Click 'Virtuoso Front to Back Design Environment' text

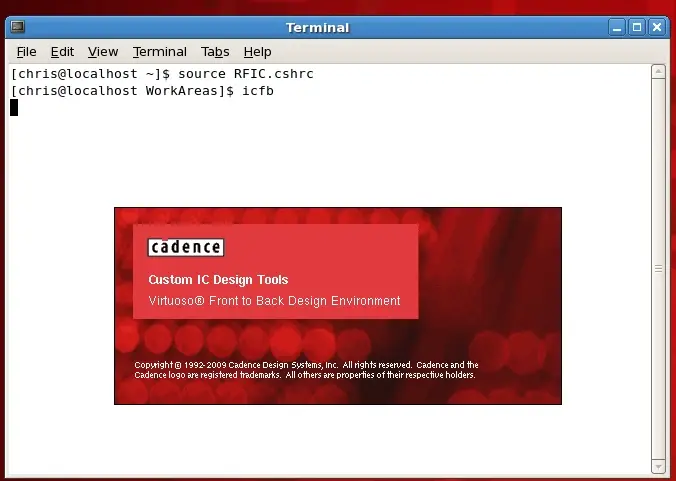point(274,301)
